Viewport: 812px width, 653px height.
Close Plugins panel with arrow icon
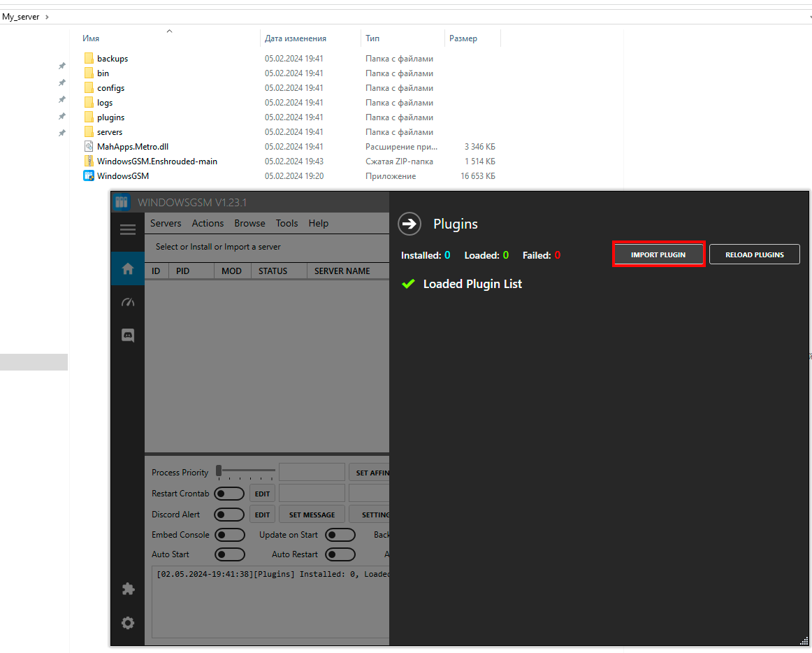click(409, 224)
